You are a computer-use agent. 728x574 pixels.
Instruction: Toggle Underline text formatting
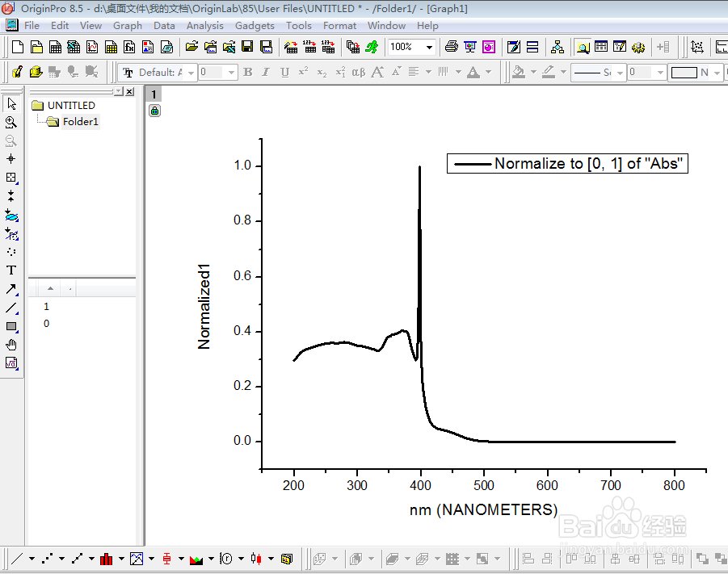pos(284,72)
